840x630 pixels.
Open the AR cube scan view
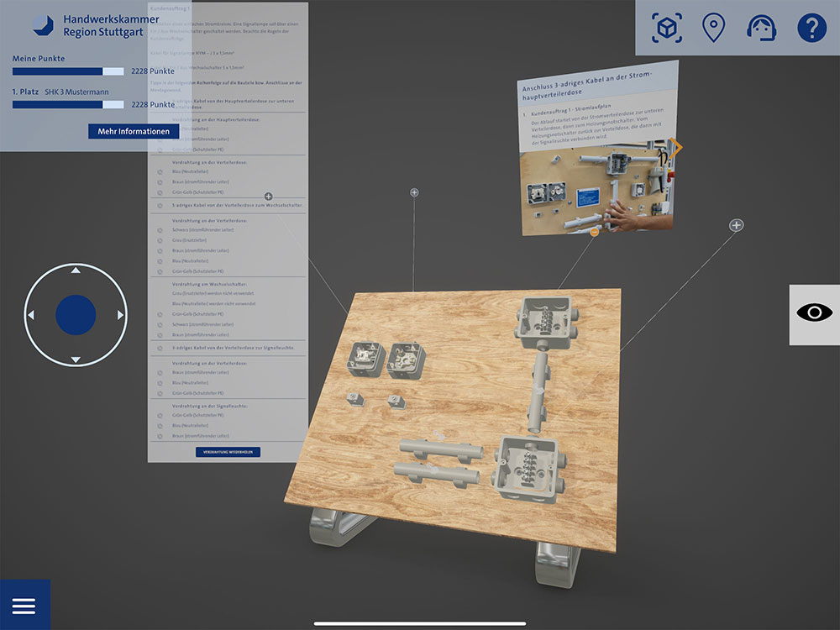point(667,29)
